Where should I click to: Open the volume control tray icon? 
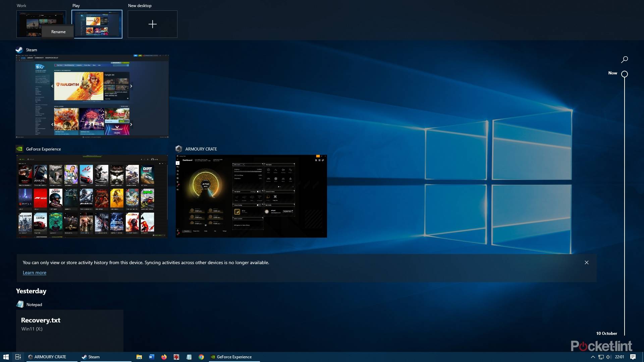pyautogui.click(x=609, y=357)
